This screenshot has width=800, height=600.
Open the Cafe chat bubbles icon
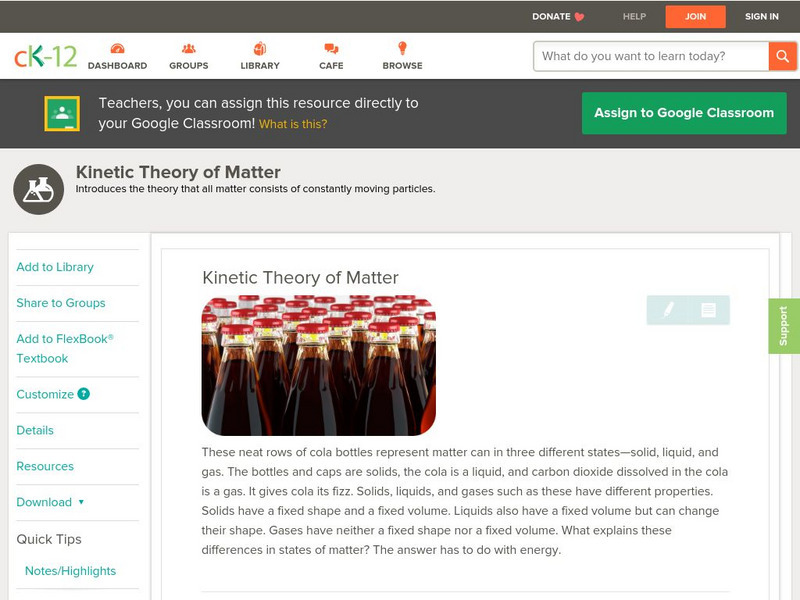(331, 48)
